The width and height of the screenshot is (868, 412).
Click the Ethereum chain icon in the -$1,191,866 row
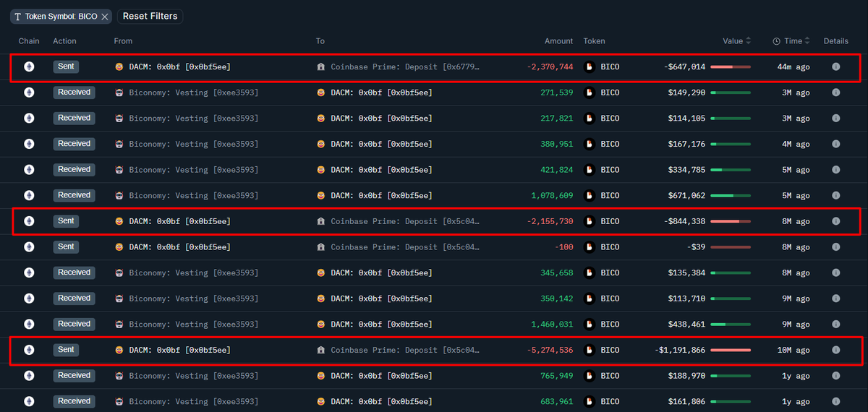point(29,350)
